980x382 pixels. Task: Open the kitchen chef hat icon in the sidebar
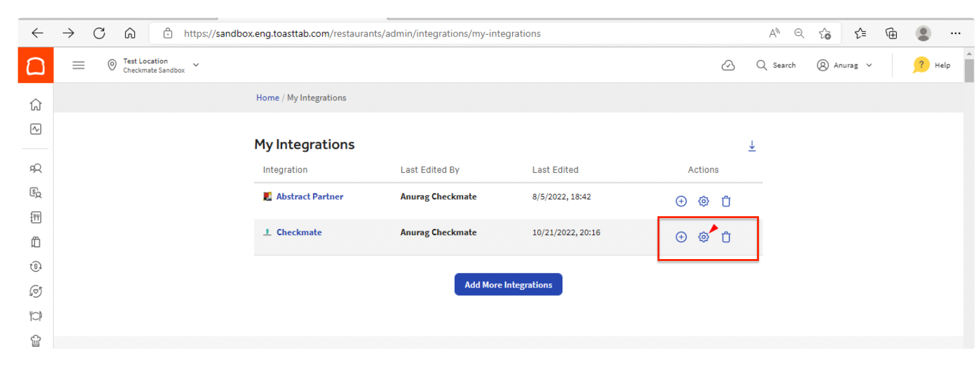36,340
